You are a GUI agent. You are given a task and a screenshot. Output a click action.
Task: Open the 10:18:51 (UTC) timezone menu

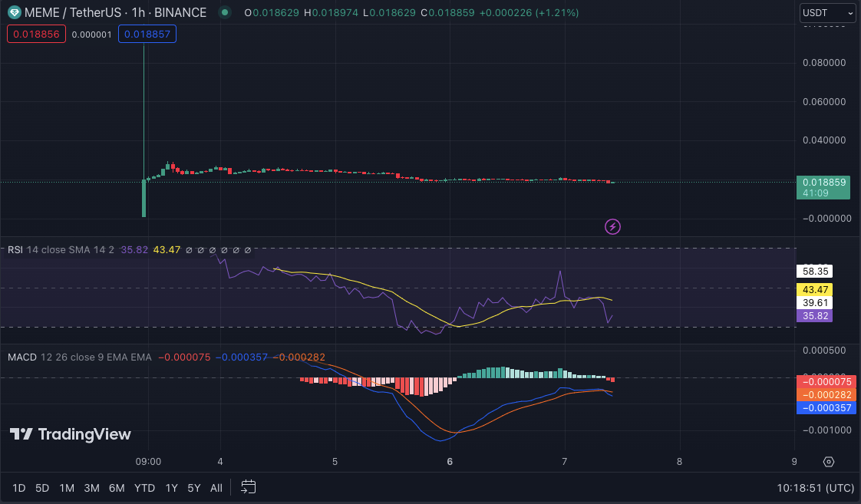(x=814, y=488)
